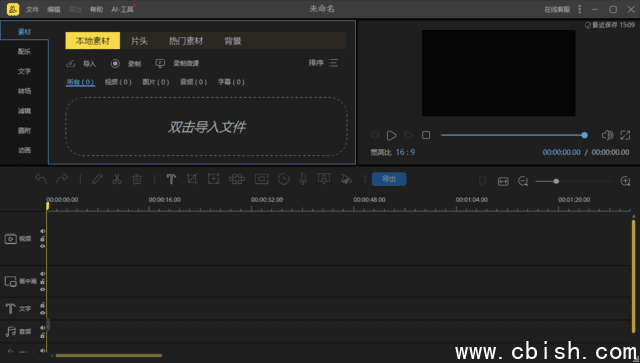Hide the 视频 track with eye icon
The width and height of the screenshot is (640, 363).
click(42, 246)
